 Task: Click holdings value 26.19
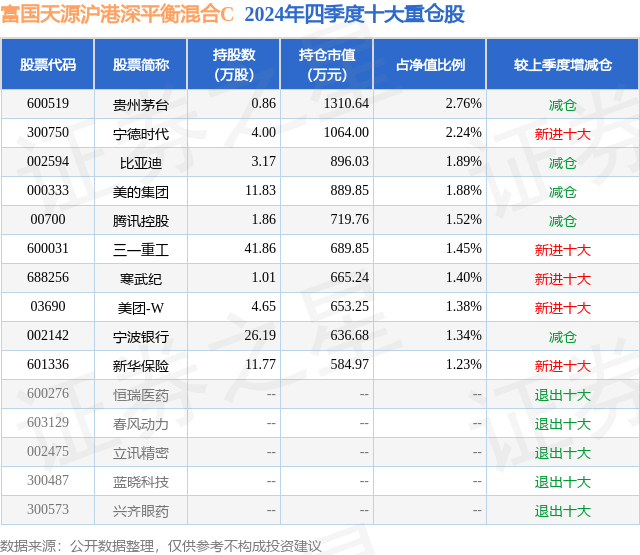coord(260,335)
